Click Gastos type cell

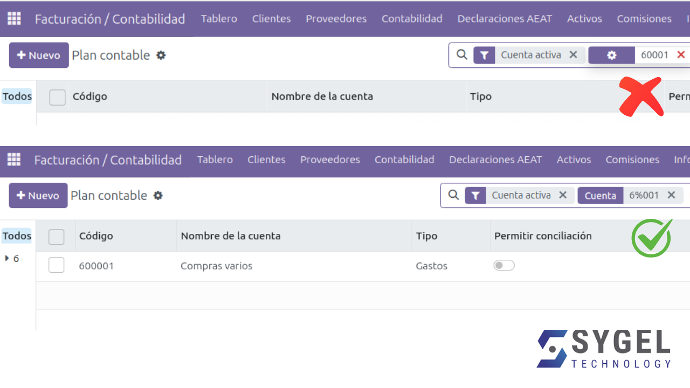pyautogui.click(x=431, y=266)
